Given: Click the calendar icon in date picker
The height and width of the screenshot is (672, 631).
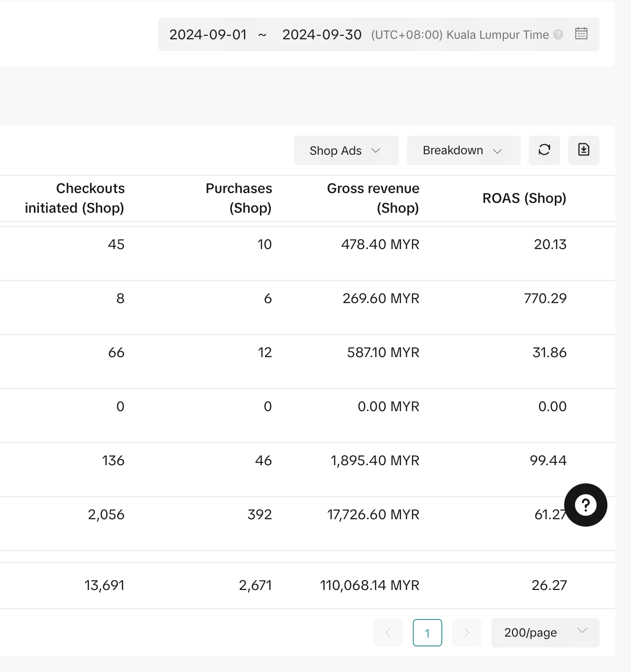Looking at the screenshot, I should (581, 34).
